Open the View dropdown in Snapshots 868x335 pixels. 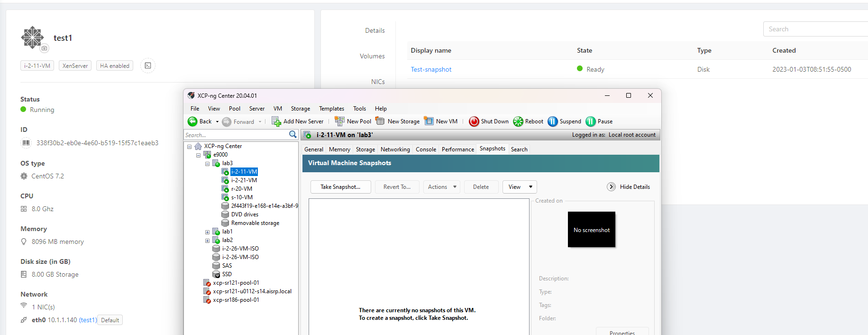point(520,187)
